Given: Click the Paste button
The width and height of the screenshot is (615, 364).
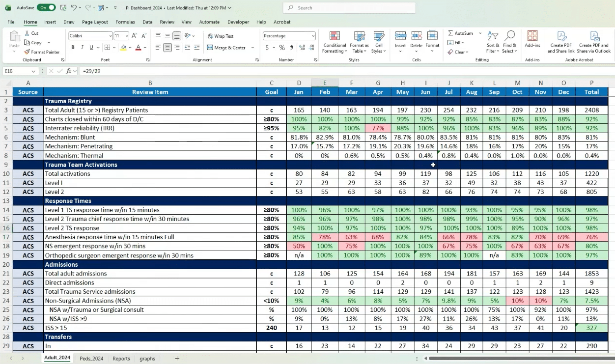Looking at the screenshot, I should click(x=14, y=40).
